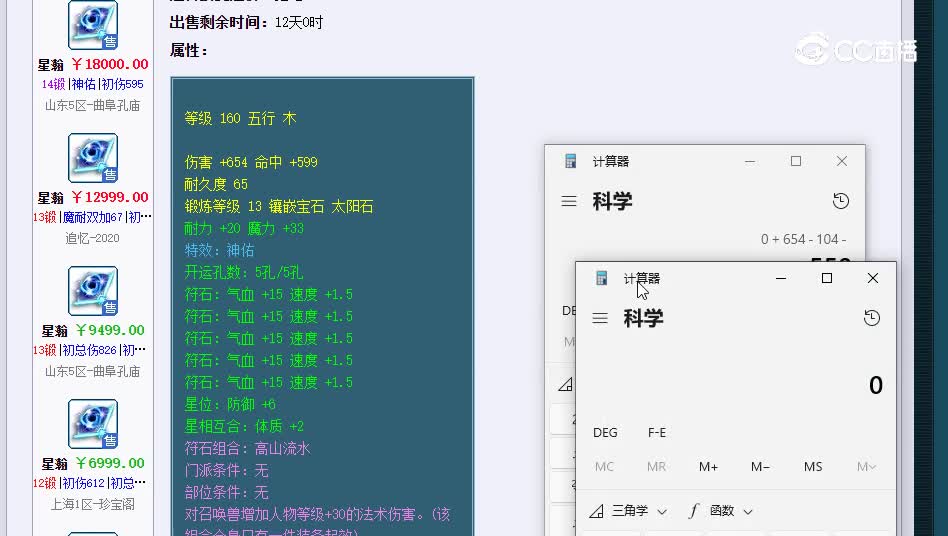The image size is (948, 536).
Task: Click 14锻 tag under ￥18000.00
Action: click(53, 84)
